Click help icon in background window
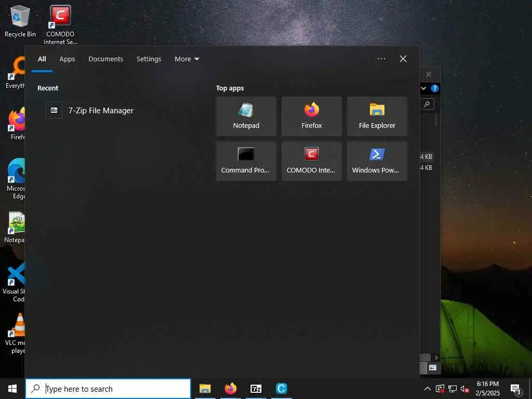Viewport: 532px width, 399px height. pos(435,88)
